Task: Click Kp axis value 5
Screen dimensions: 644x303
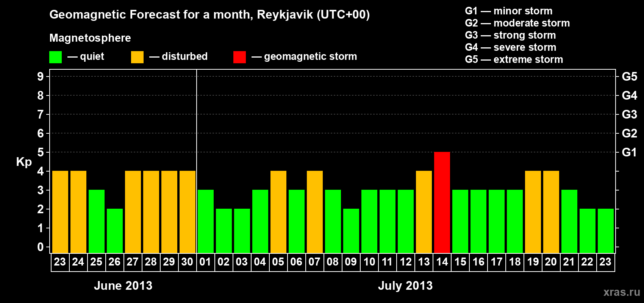Action: pos(41,152)
